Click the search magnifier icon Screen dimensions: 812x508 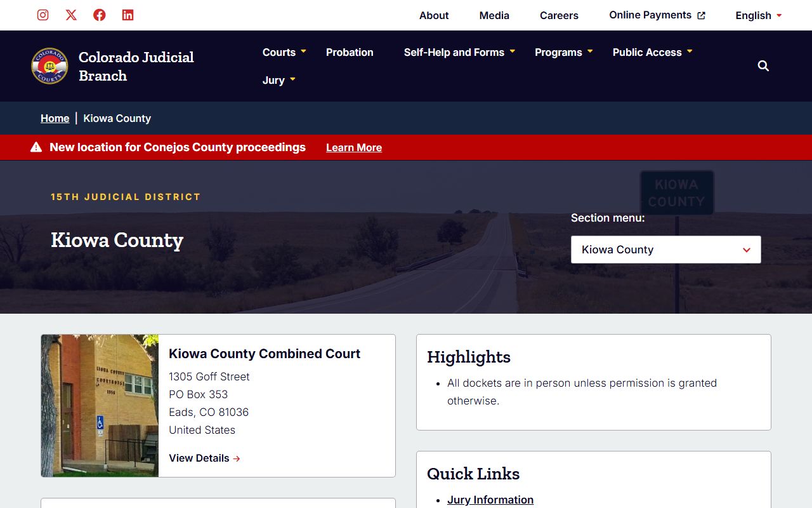tap(763, 66)
